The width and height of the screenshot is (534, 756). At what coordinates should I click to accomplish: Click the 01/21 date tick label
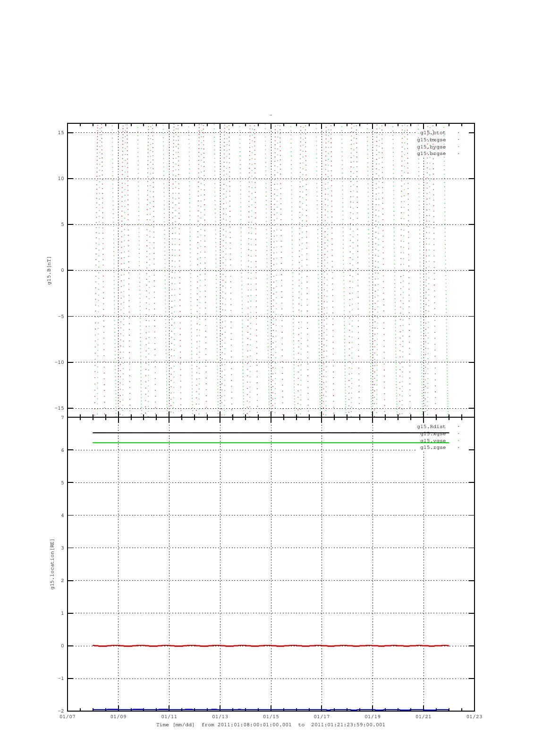coord(424,717)
